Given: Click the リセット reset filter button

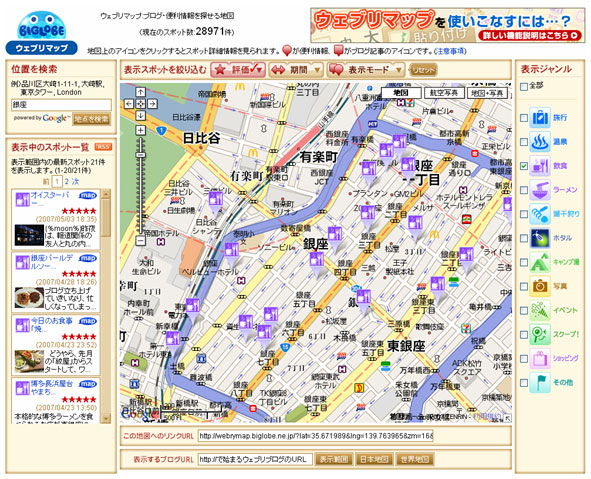Looking at the screenshot, I should (423, 70).
